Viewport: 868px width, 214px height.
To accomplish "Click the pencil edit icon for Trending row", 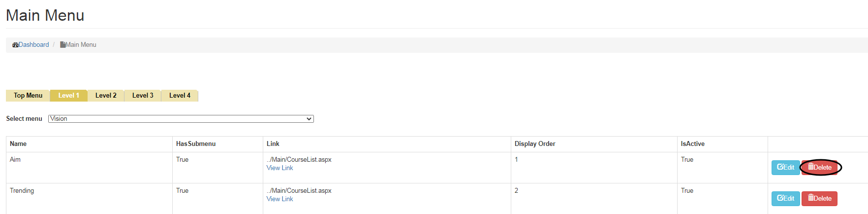I will pyautogui.click(x=780, y=198).
